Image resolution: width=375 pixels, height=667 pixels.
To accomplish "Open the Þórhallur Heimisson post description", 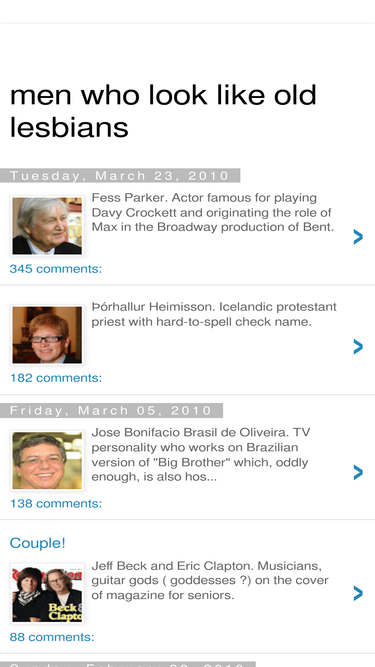I will [214, 314].
